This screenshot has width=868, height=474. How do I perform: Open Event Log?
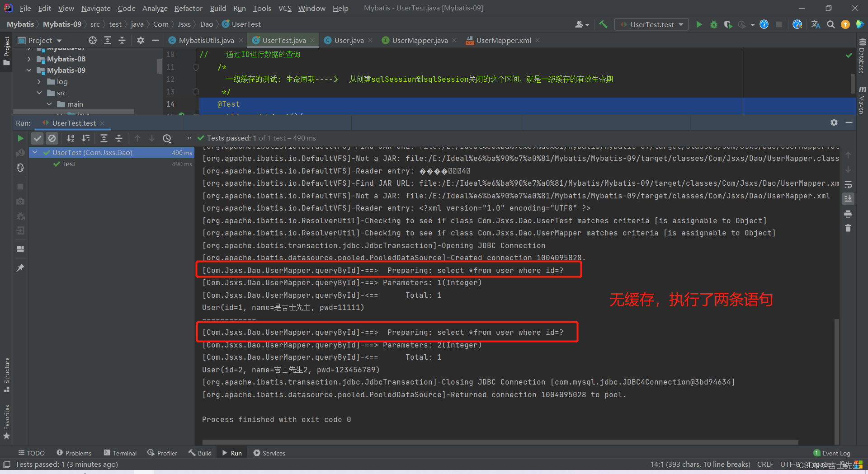click(832, 453)
